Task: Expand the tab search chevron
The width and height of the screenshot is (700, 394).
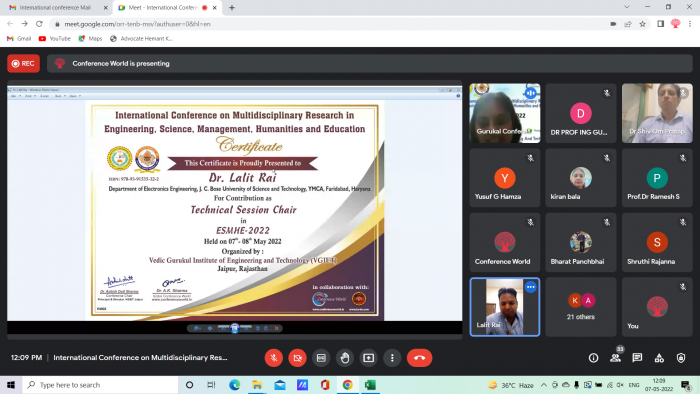Action: click(627, 7)
